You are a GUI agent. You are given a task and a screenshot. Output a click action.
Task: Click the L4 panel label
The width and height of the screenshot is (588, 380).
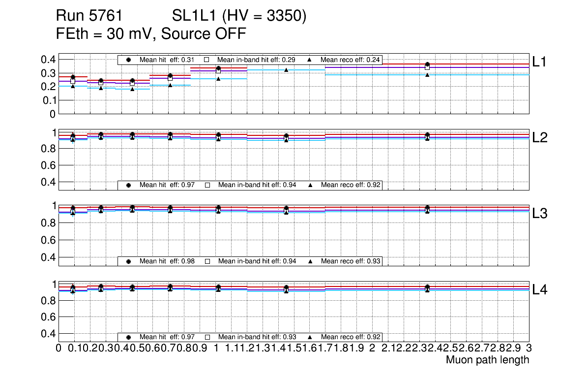pos(539,290)
